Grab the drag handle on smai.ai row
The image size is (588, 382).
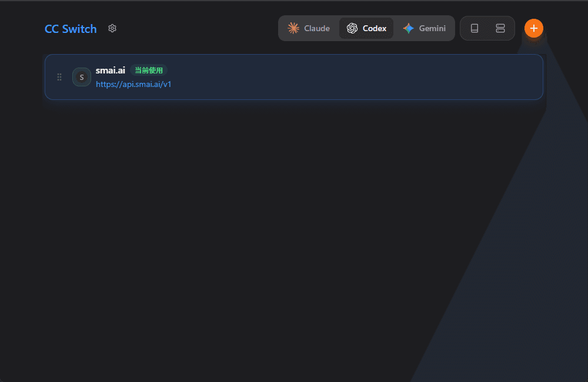59,77
